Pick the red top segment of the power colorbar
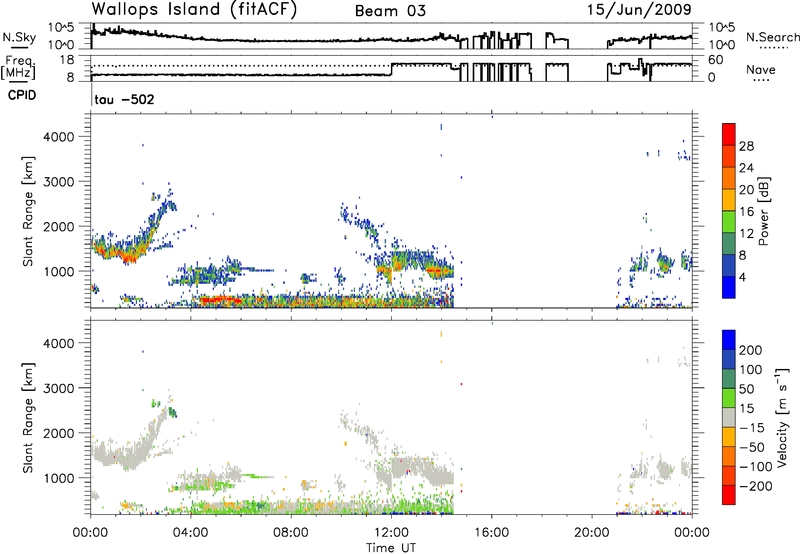 point(729,134)
